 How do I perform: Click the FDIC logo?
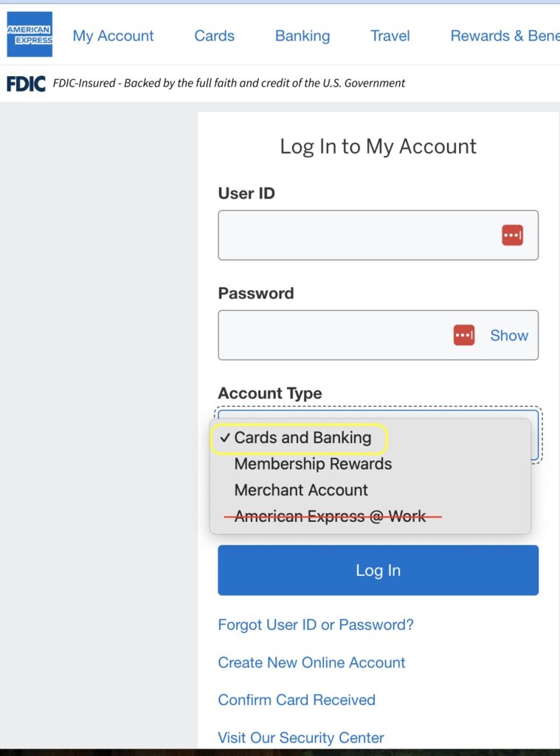(26, 83)
